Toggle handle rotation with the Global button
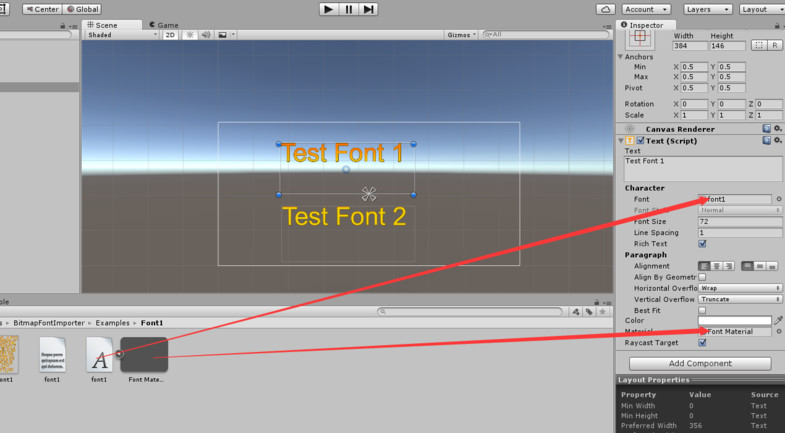Screen dimensions: 785x433 click(82, 9)
